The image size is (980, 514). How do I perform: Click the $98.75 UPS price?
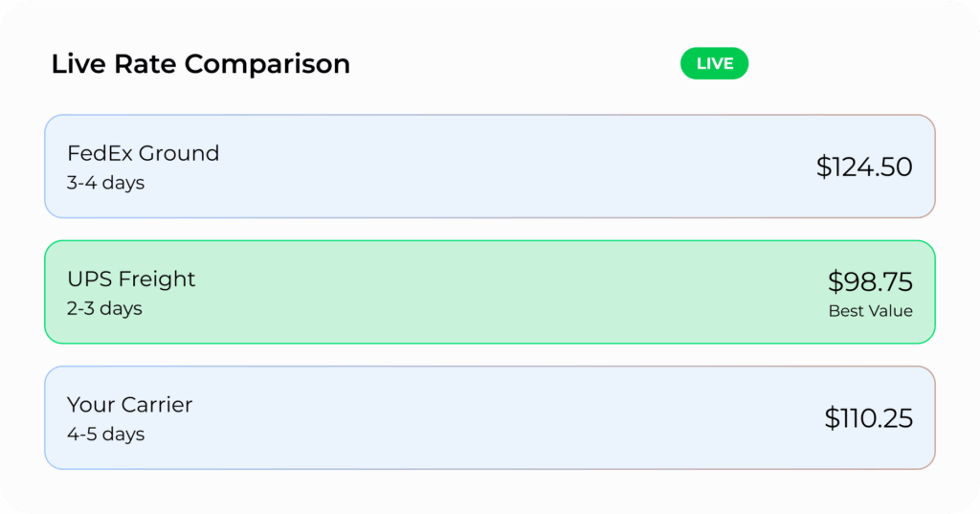click(x=870, y=281)
